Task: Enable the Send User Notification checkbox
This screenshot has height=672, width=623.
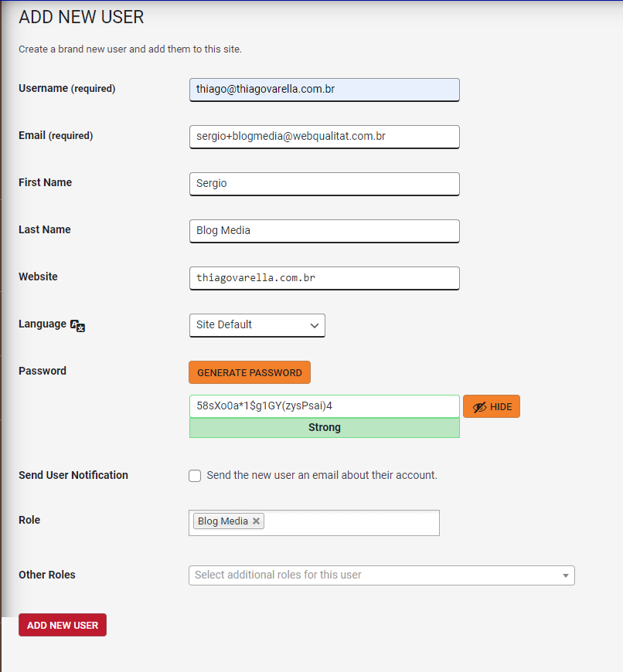Action: (x=195, y=476)
